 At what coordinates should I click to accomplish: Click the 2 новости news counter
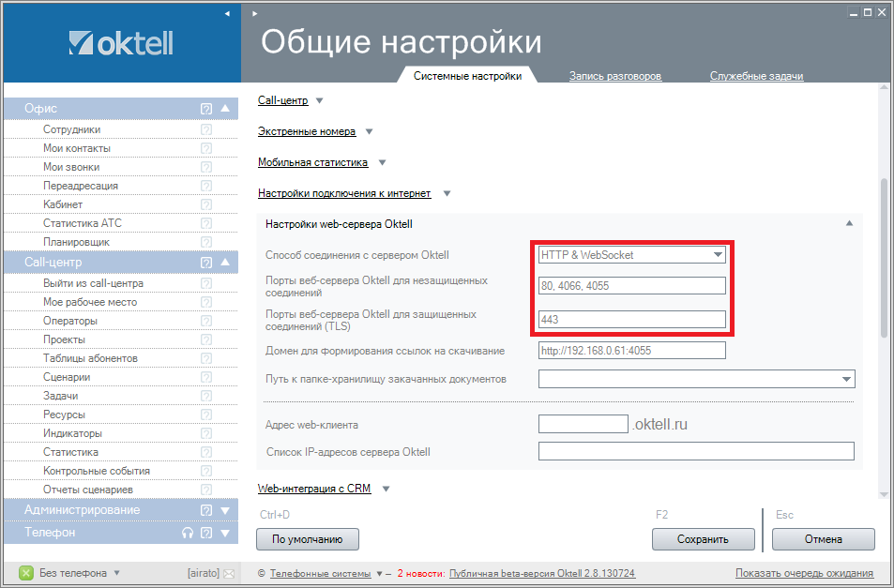(420, 573)
